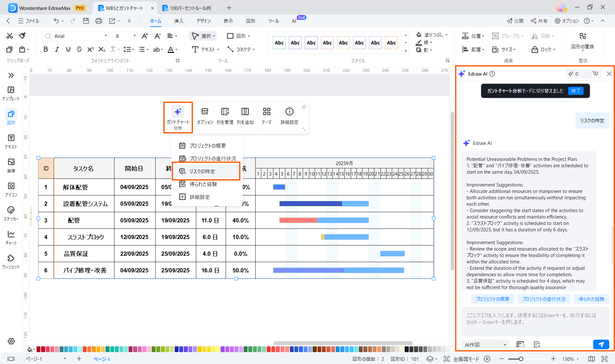Click the 終了 button in AI banner
Screen dimensions: 615x364
coord(576,91)
